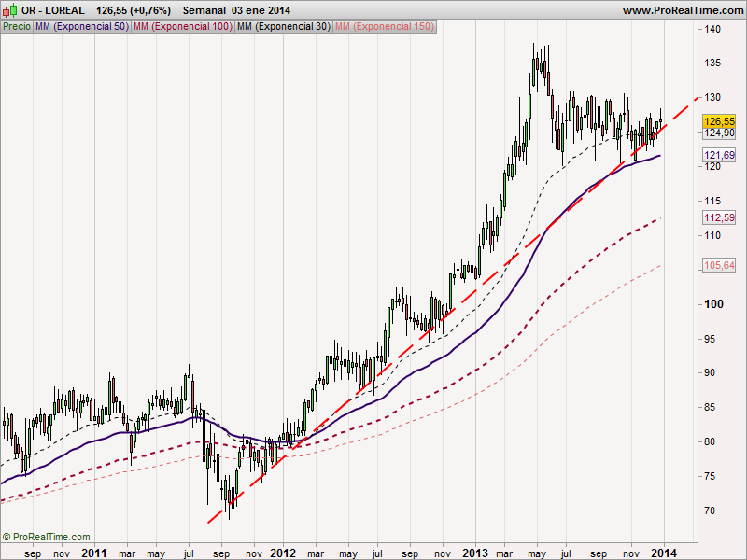The image size is (747, 560).
Task: Open MM (Exponencial 50) indicator settings
Action: point(82,27)
